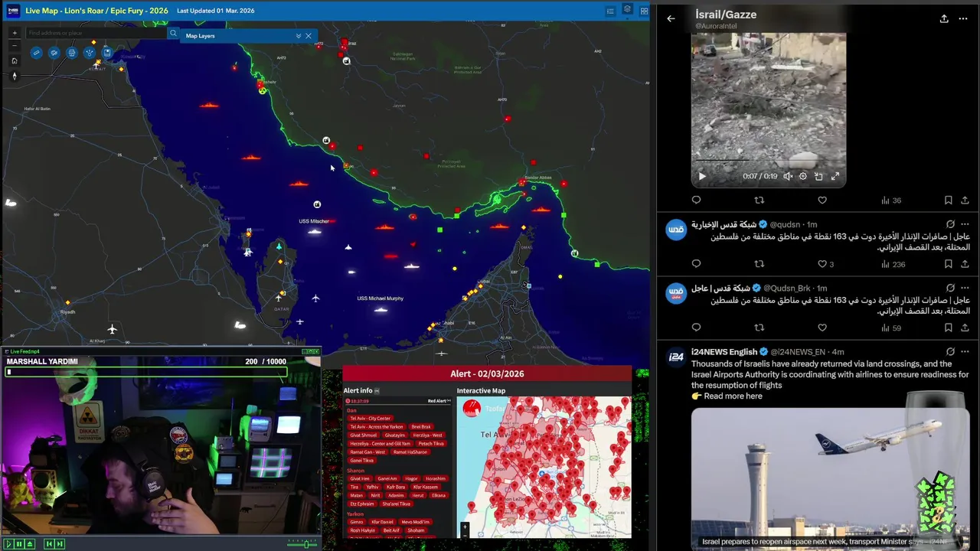Eject media in Live Feed player
This screenshot has height=551, width=980.
[30, 543]
